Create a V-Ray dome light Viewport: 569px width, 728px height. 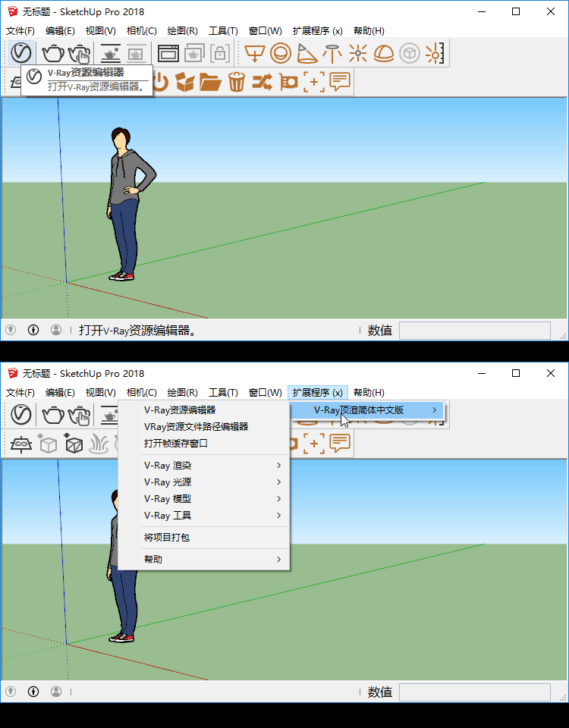384,53
